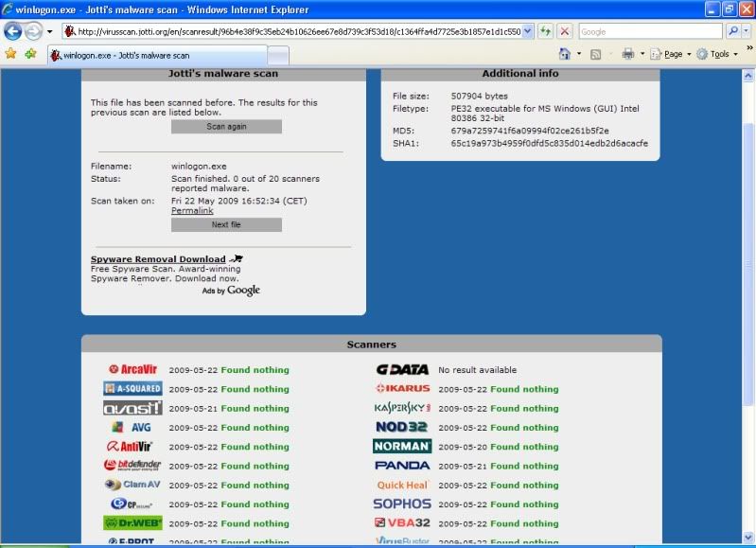Viewport: 756px width, 548px height.
Task: Open the search provider dropdown arrow
Action: pos(746,31)
